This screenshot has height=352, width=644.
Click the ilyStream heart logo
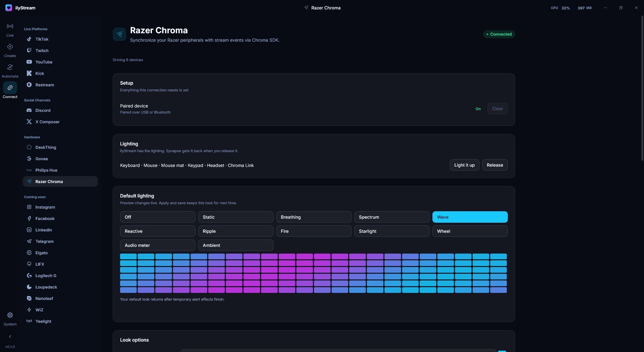9,8
